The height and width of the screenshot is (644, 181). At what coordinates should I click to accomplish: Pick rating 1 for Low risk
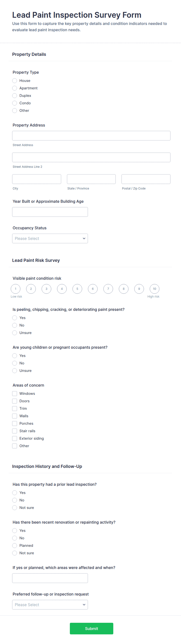(16, 289)
